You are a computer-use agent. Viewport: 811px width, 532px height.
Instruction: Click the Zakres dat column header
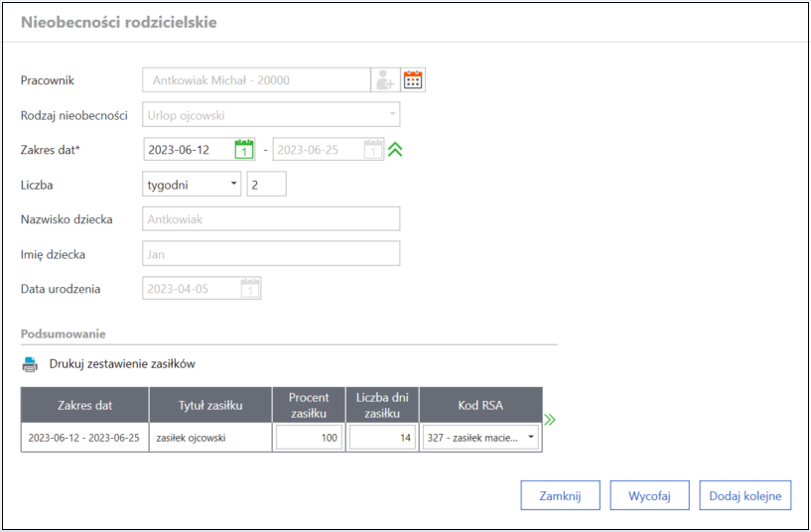(x=84, y=405)
